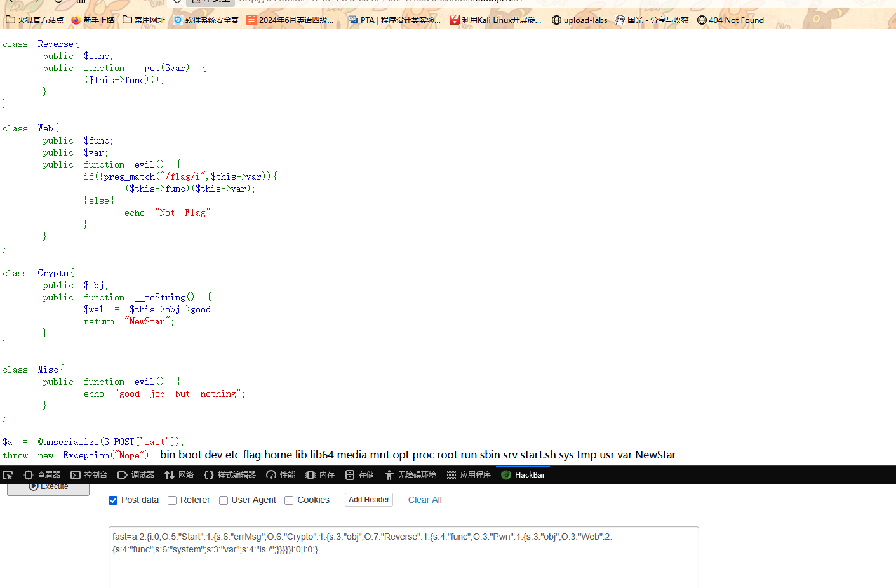Select the HackBar tab
This screenshot has height=588, width=896.
(523, 475)
